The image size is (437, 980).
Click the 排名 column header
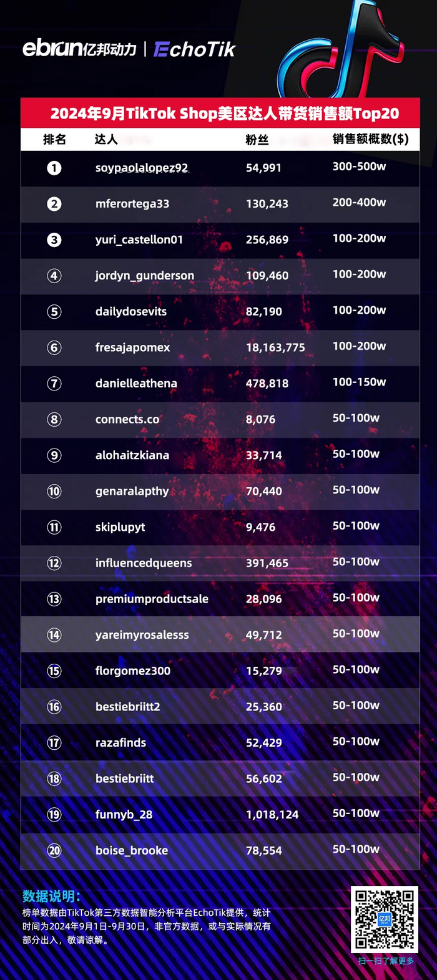pyautogui.click(x=54, y=139)
